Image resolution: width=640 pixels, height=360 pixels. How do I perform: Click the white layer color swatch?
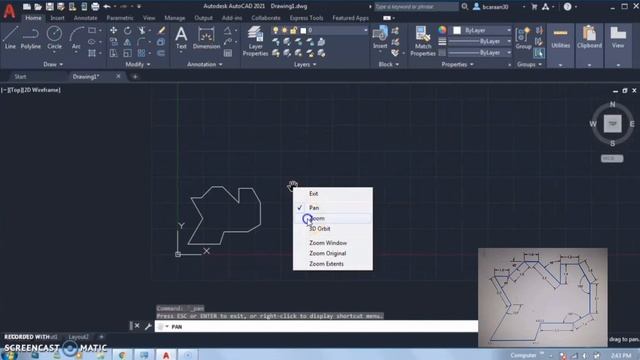[303, 31]
